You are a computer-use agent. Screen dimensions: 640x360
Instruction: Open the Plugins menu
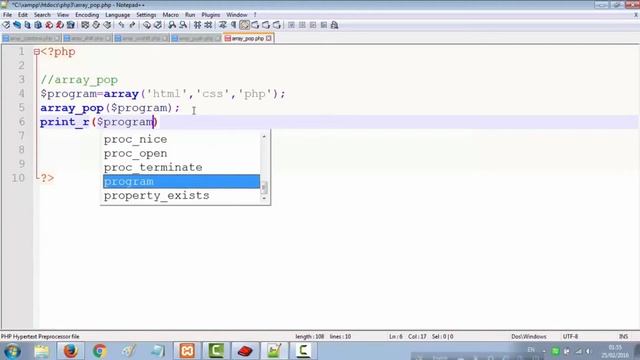tap(211, 15)
